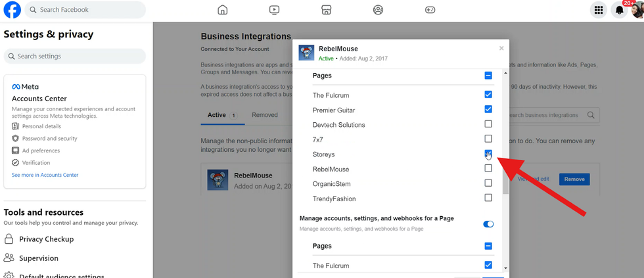
Task: Open Privacy Checkup in sidebar
Action: (x=46, y=239)
